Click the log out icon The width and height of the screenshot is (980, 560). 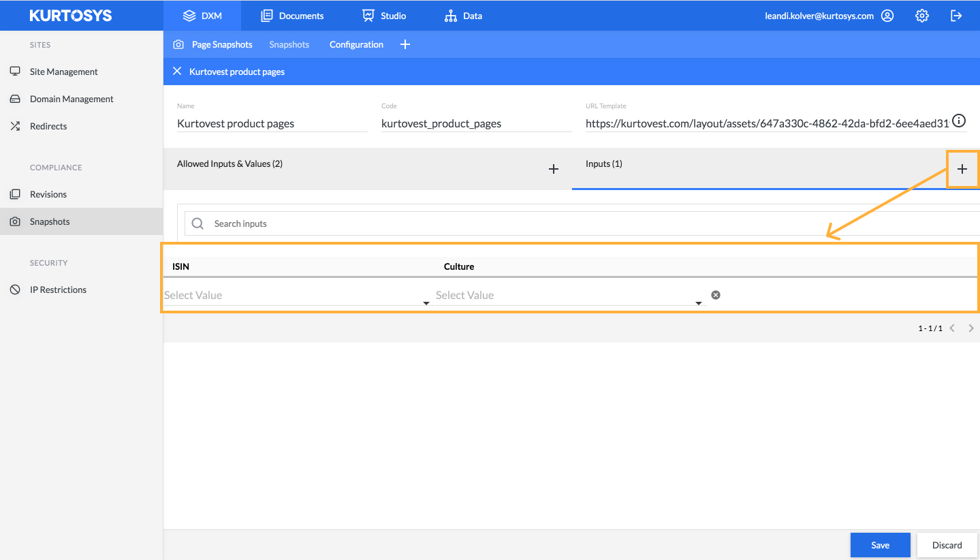coord(957,16)
